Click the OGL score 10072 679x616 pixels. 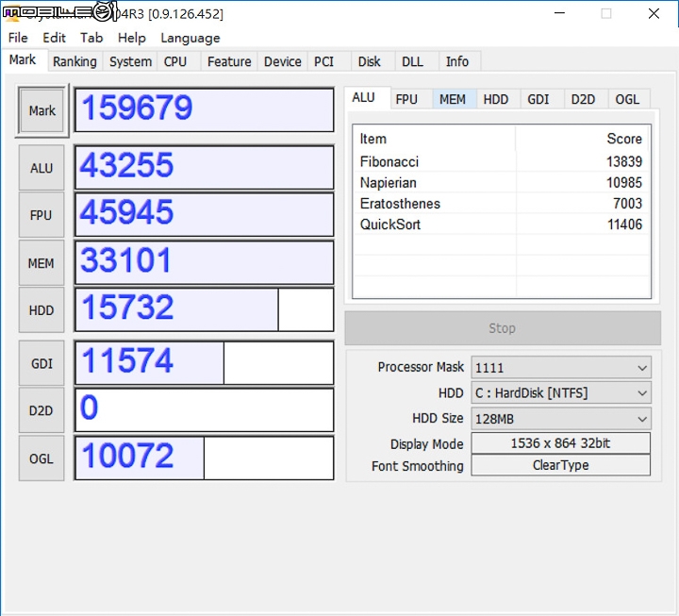click(x=205, y=458)
